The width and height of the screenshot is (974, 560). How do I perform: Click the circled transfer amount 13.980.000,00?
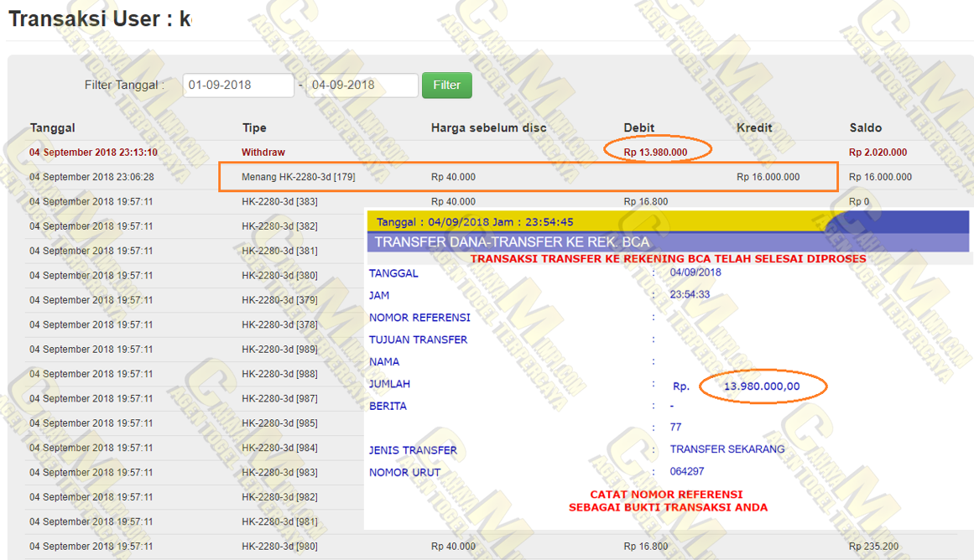click(x=762, y=386)
